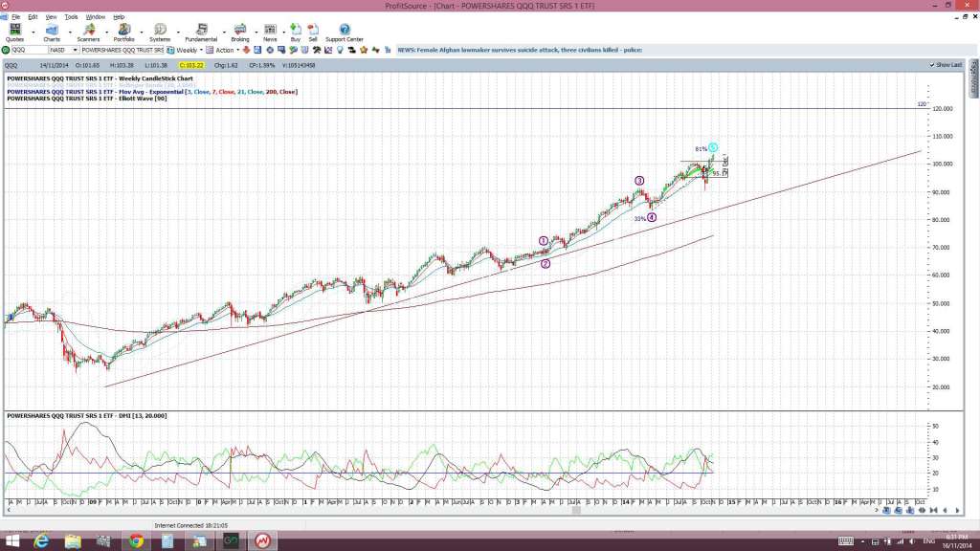Open the Window menu

95,17
